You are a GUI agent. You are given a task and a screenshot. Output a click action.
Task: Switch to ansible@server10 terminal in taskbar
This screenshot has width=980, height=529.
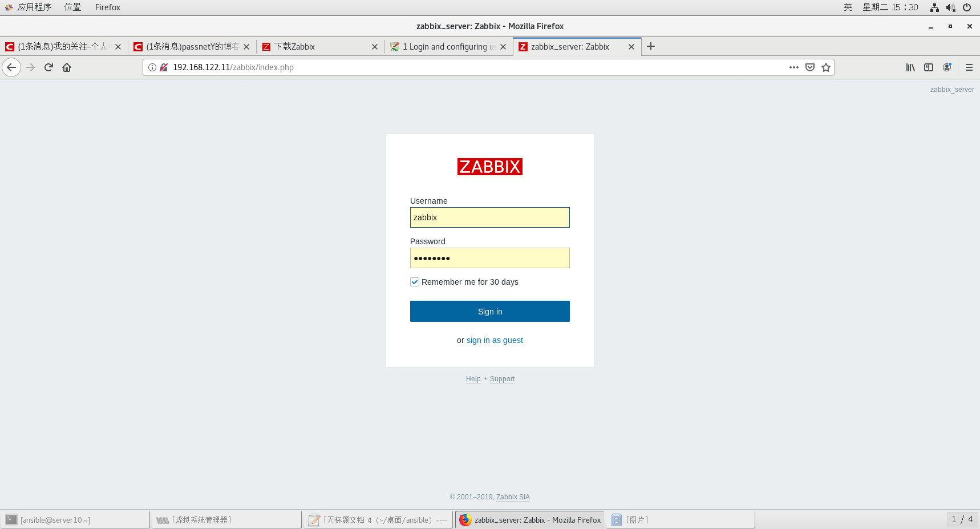75,520
